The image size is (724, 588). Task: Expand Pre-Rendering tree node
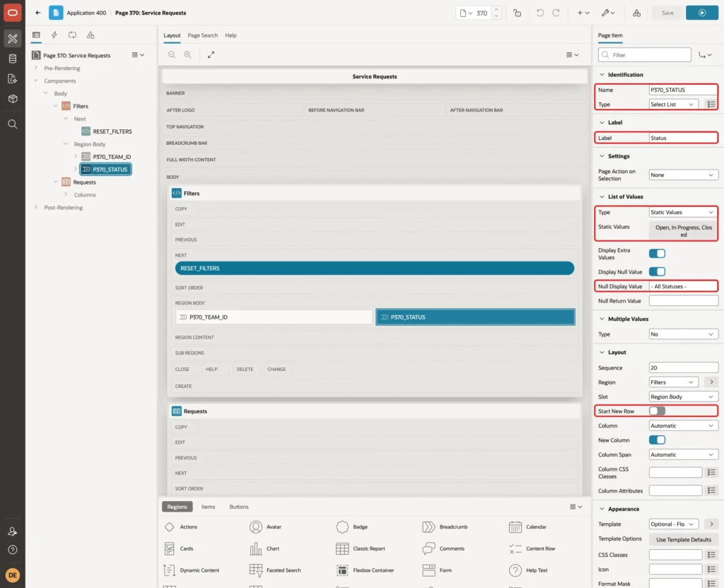tap(36, 68)
